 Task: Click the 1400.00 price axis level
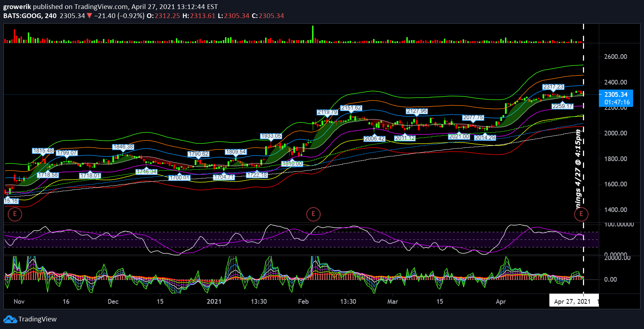click(x=615, y=210)
